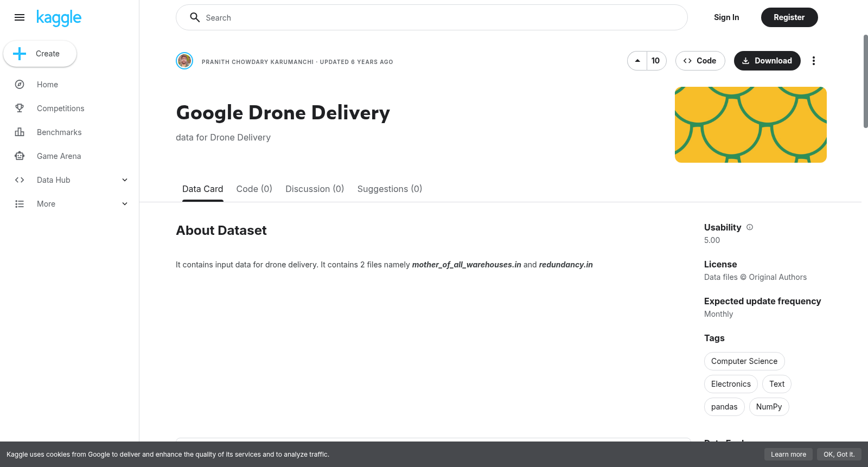Click the Google Drone Delivery title
Image resolution: width=868 pixels, height=467 pixels.
point(283,113)
